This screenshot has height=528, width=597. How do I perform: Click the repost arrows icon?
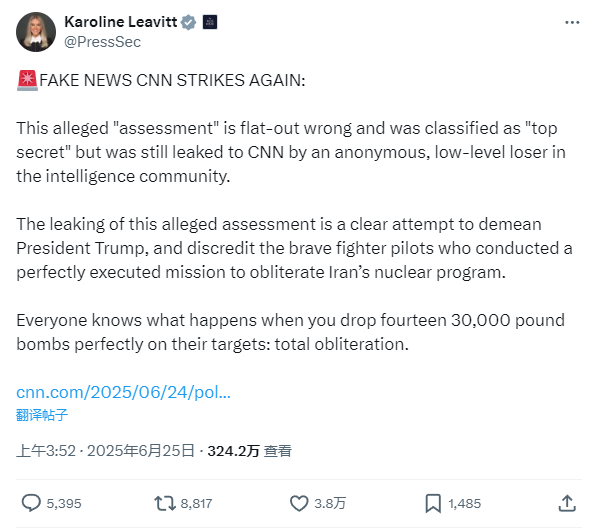click(165, 503)
